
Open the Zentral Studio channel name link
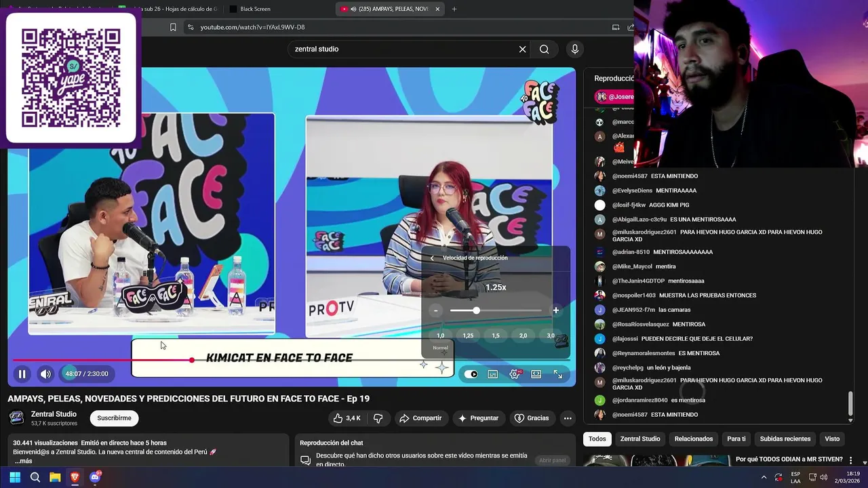pos(54,414)
